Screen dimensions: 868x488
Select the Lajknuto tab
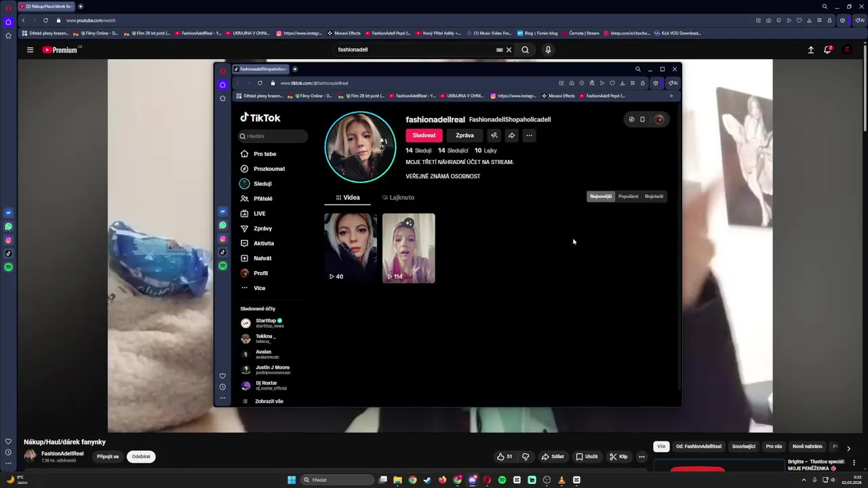pos(398,197)
